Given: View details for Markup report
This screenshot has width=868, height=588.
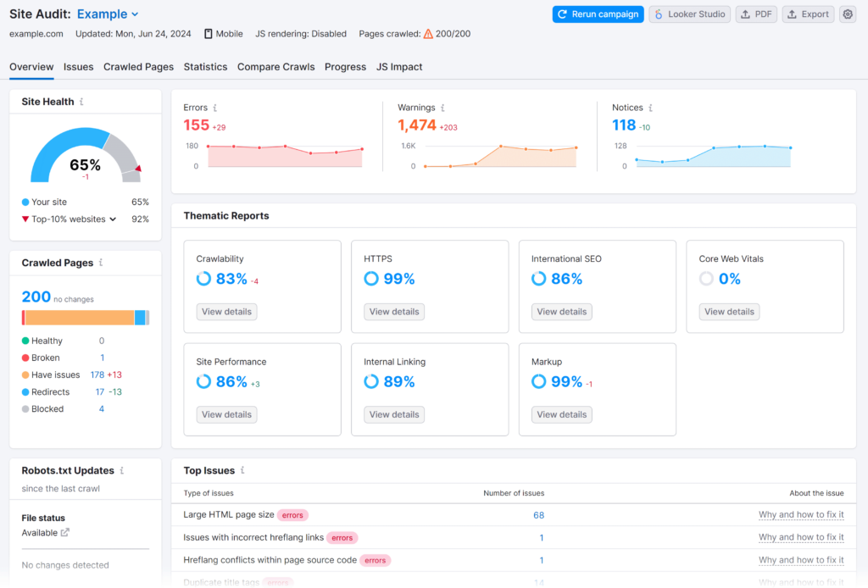Looking at the screenshot, I should coord(562,415).
